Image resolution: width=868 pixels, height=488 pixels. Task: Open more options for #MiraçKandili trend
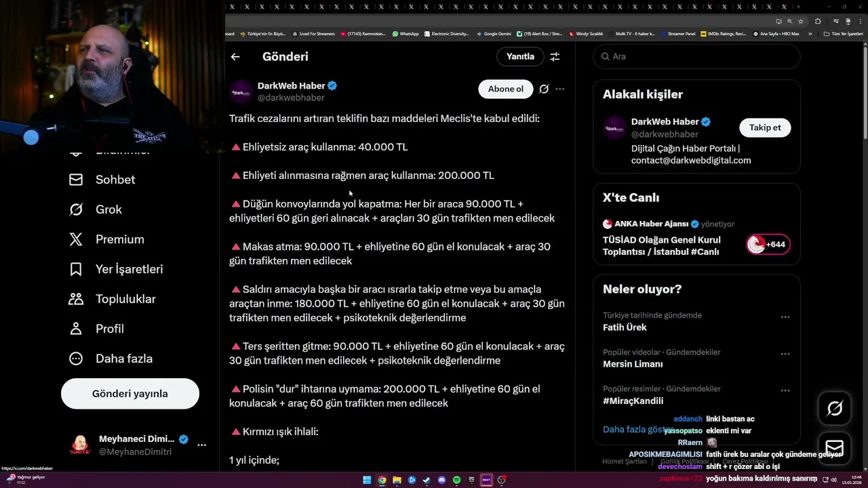(x=785, y=390)
